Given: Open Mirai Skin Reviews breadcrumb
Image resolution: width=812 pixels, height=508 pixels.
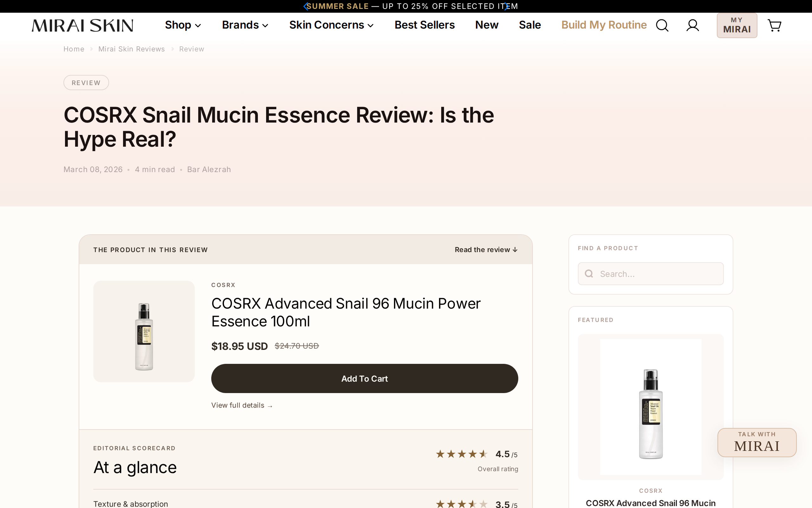Looking at the screenshot, I should [132, 49].
